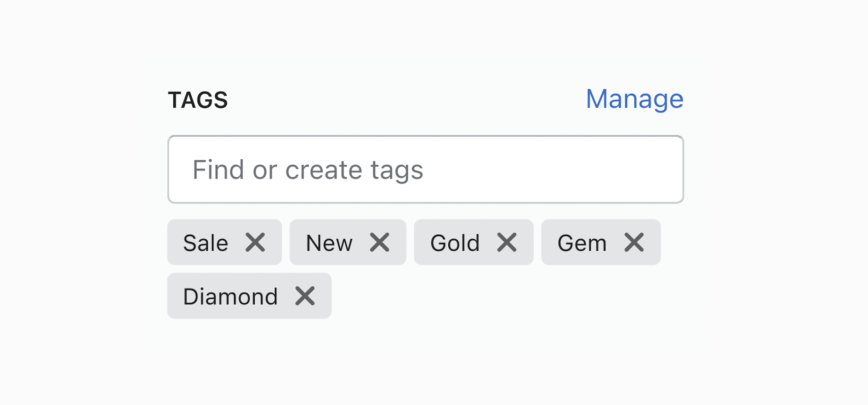Select the Gold tag chip
This screenshot has height=405, width=868.
coord(455,243)
